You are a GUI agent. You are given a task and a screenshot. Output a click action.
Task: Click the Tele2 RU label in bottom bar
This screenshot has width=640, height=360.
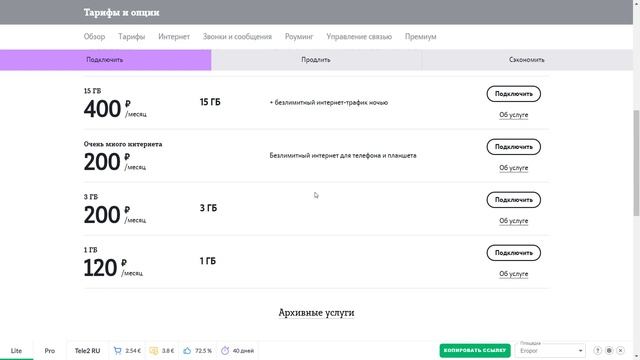[x=87, y=351]
